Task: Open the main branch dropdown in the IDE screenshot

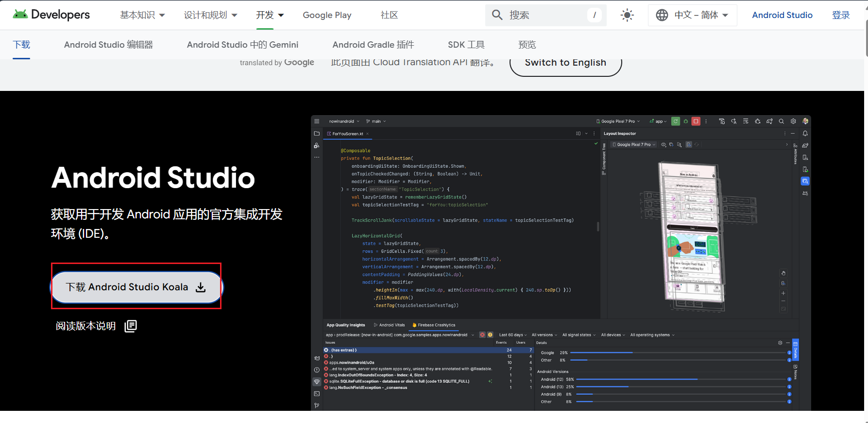Action: (x=376, y=121)
